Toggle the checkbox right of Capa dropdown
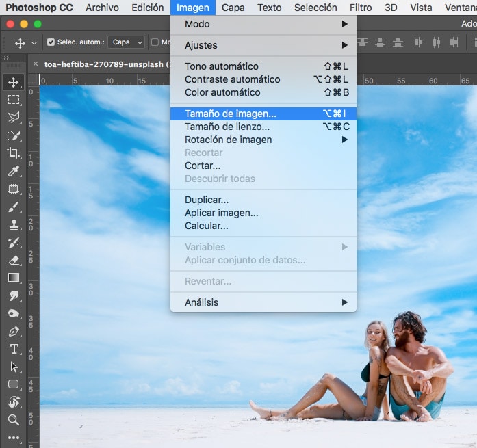 pos(155,42)
